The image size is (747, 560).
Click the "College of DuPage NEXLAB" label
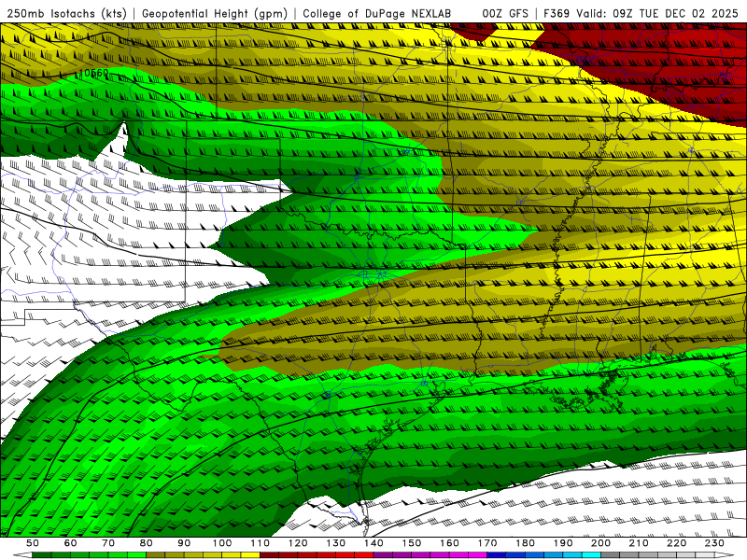point(377,13)
